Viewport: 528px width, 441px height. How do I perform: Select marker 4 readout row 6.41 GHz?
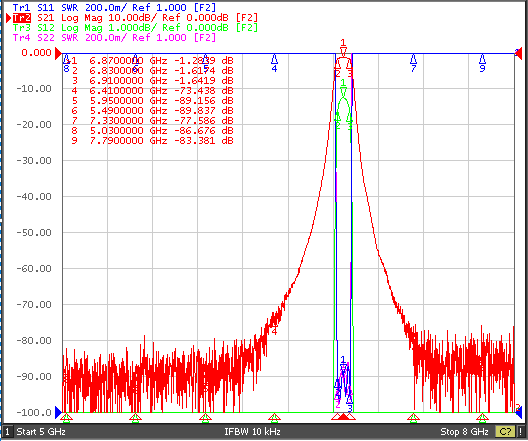153,91
